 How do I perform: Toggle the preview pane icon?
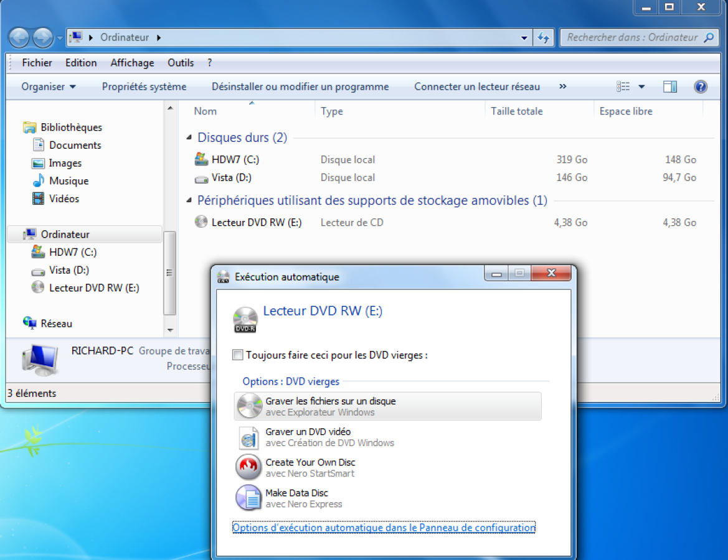pos(670,86)
